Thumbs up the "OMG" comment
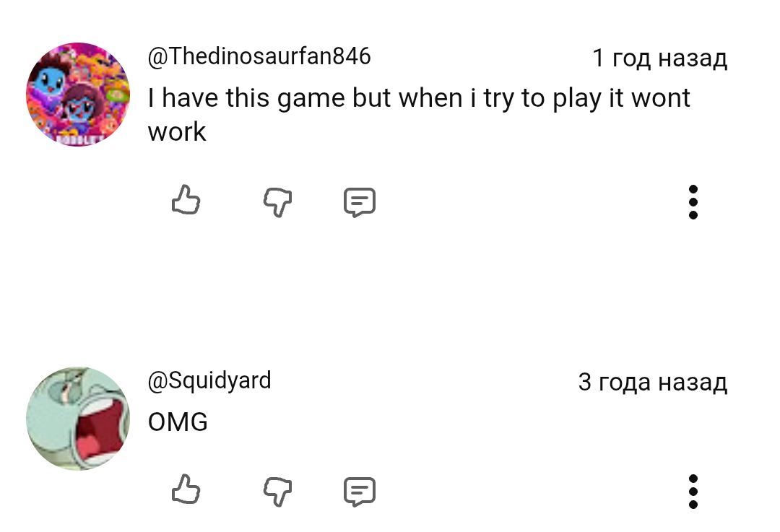780x532 pixels. (186, 490)
